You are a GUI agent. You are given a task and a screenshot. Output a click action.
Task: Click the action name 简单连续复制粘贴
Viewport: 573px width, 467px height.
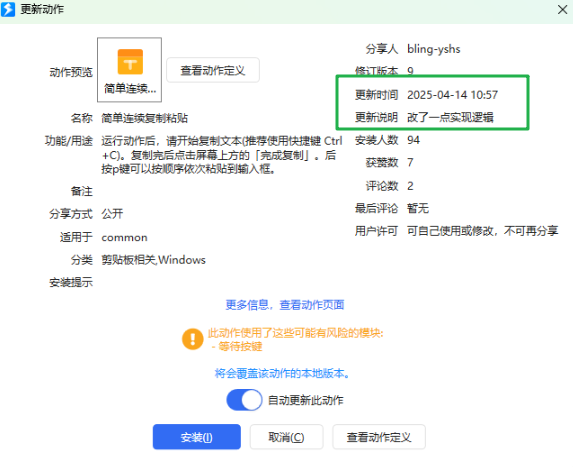pyautogui.click(x=145, y=118)
